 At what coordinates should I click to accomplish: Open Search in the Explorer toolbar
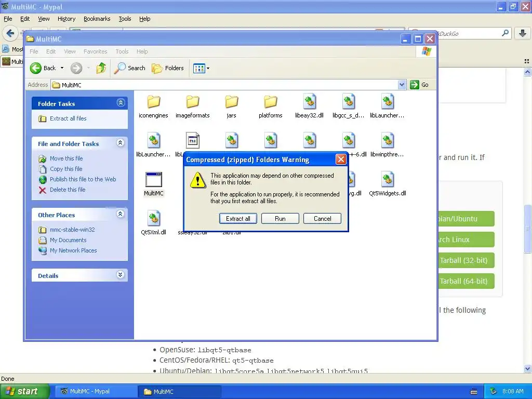(x=129, y=68)
